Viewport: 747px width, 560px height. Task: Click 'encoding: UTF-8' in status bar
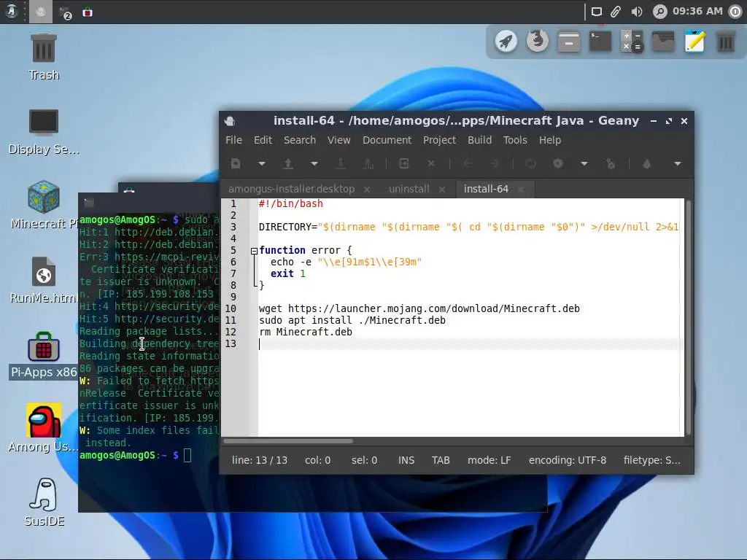568,461
